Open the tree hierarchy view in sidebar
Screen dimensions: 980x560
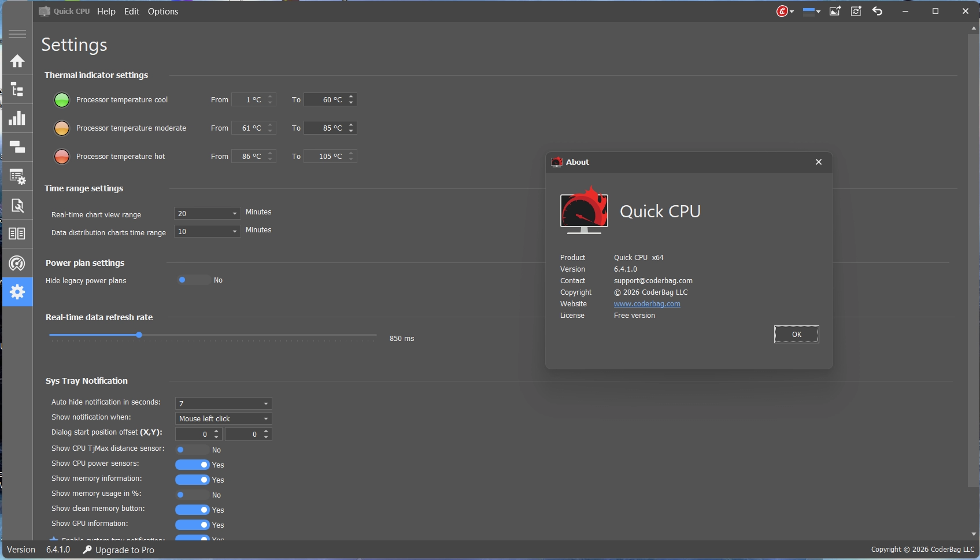point(17,90)
